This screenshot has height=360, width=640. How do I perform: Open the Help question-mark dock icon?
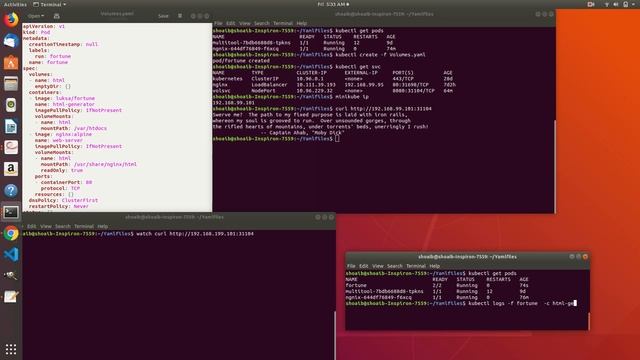tap(11, 190)
